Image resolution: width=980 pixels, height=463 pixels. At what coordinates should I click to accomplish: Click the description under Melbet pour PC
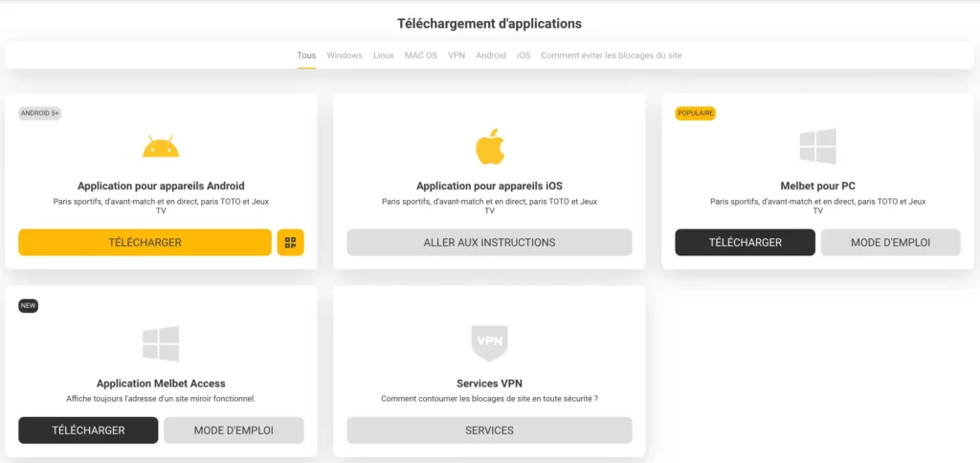pos(817,207)
